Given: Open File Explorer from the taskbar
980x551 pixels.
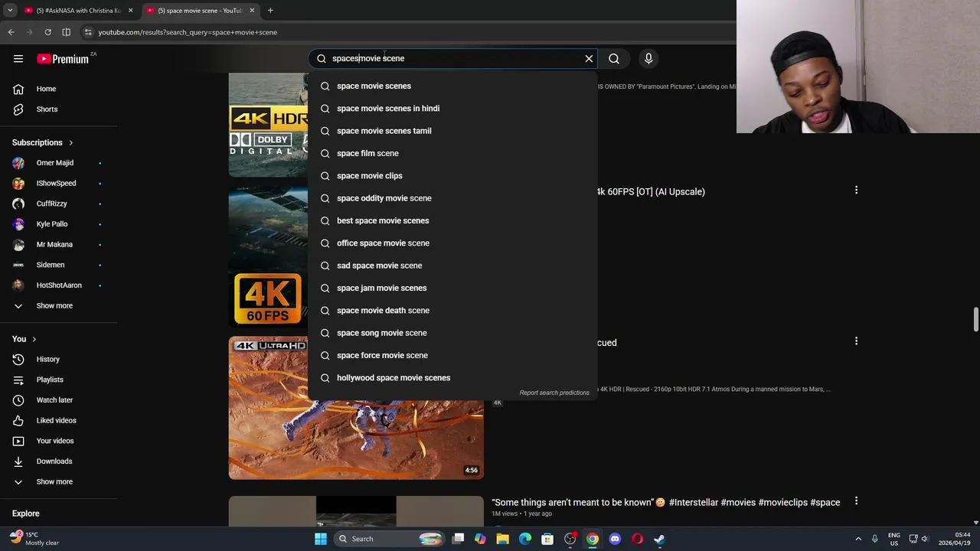Looking at the screenshot, I should coord(502,539).
